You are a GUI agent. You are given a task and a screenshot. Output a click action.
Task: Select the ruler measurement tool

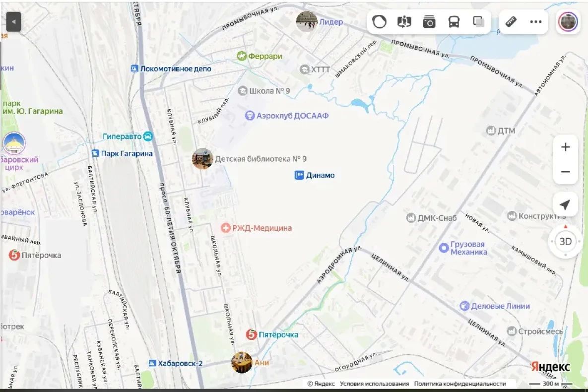[511, 22]
